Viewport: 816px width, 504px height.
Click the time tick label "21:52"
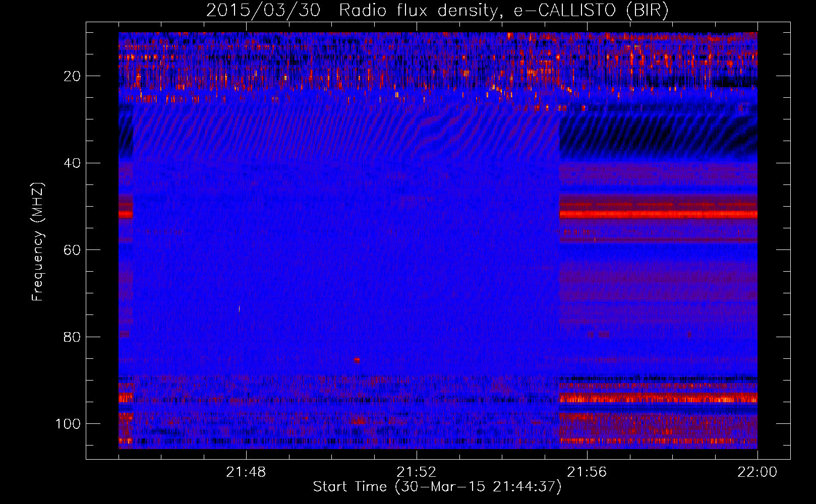(417, 472)
